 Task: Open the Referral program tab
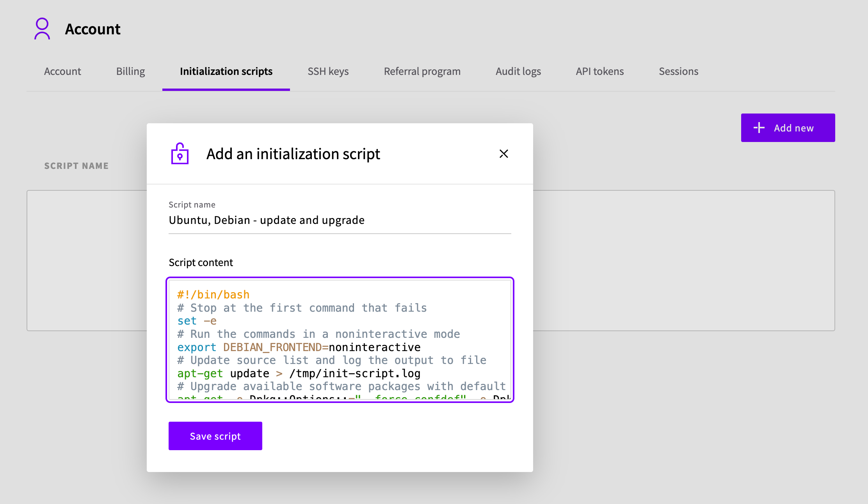(422, 71)
